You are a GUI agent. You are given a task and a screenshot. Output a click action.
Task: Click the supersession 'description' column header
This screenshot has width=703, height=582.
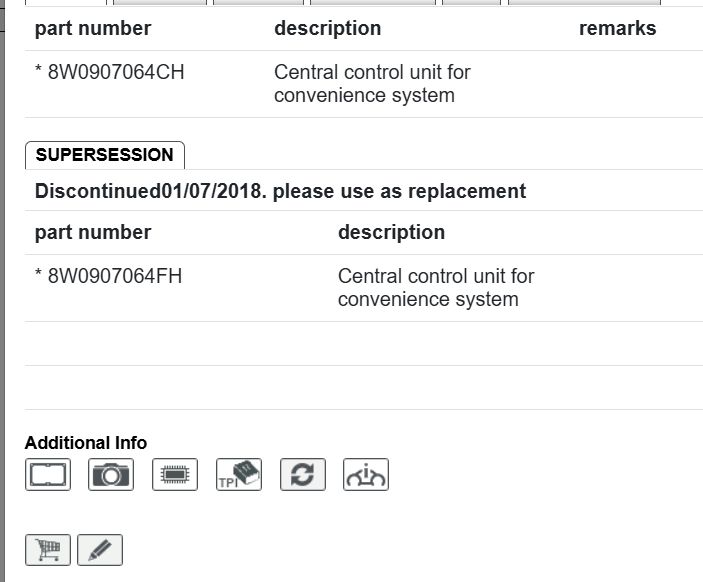(x=391, y=232)
